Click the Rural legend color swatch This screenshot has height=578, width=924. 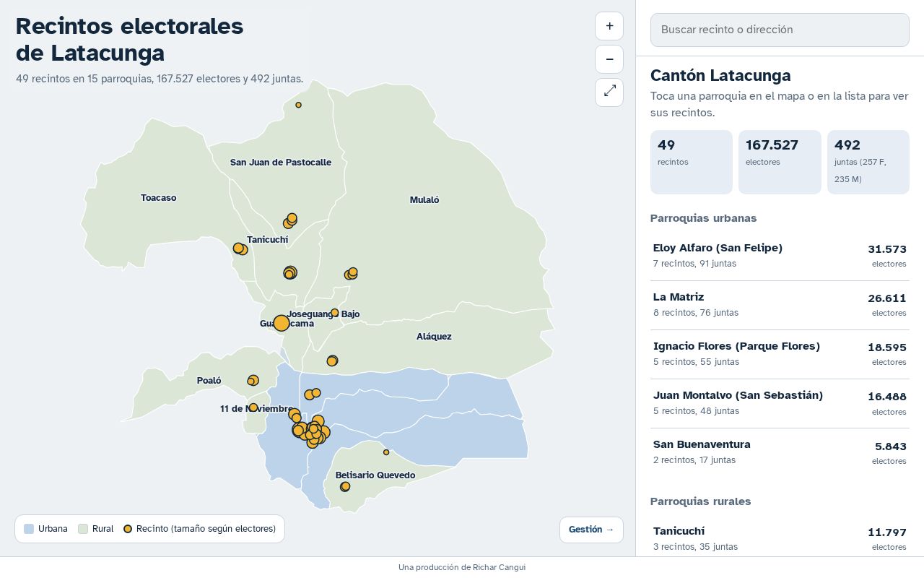(x=83, y=529)
